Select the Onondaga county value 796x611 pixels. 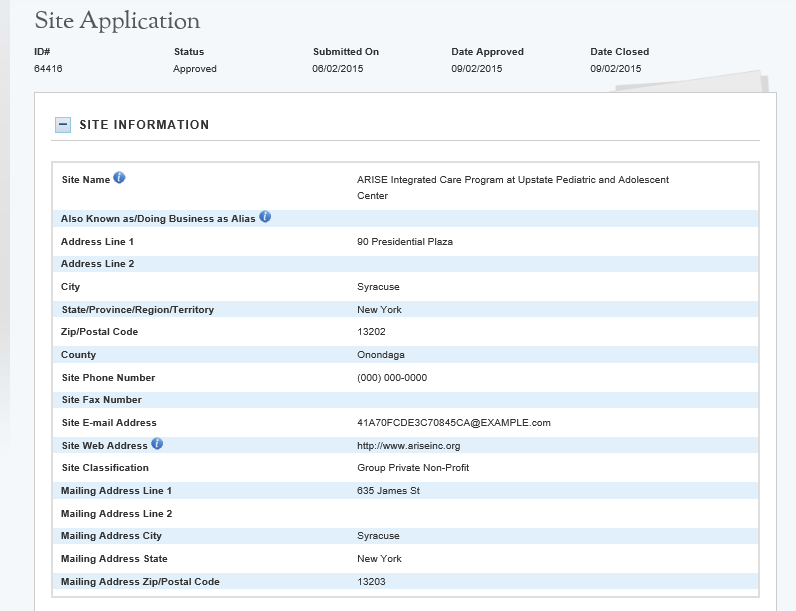pos(380,355)
